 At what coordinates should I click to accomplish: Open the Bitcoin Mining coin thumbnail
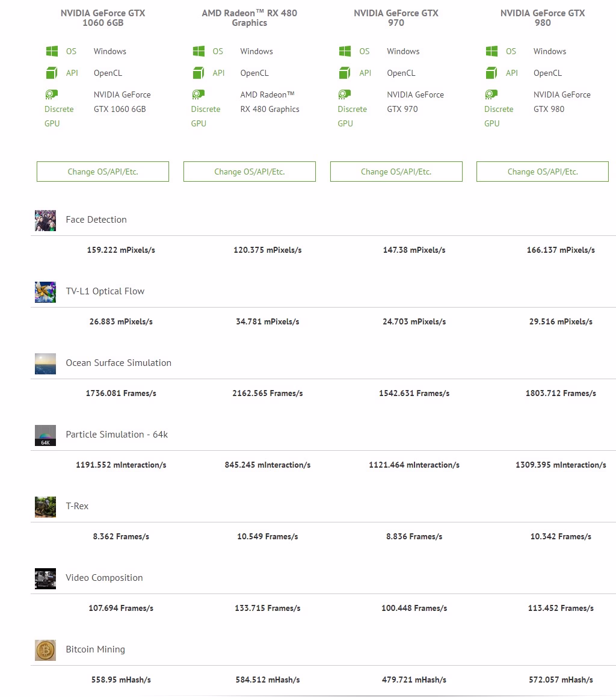(45, 650)
